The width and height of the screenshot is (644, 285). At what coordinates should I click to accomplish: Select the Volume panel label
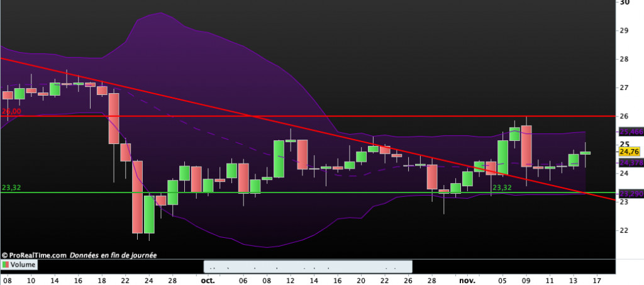(x=23, y=265)
